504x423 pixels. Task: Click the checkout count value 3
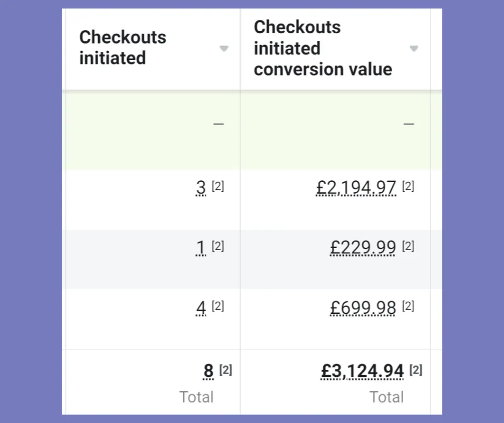tap(201, 188)
